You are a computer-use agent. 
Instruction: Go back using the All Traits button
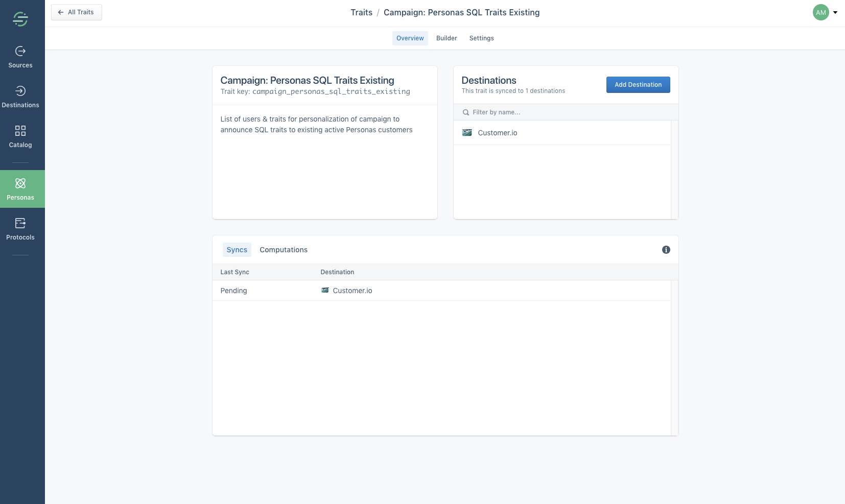point(76,12)
